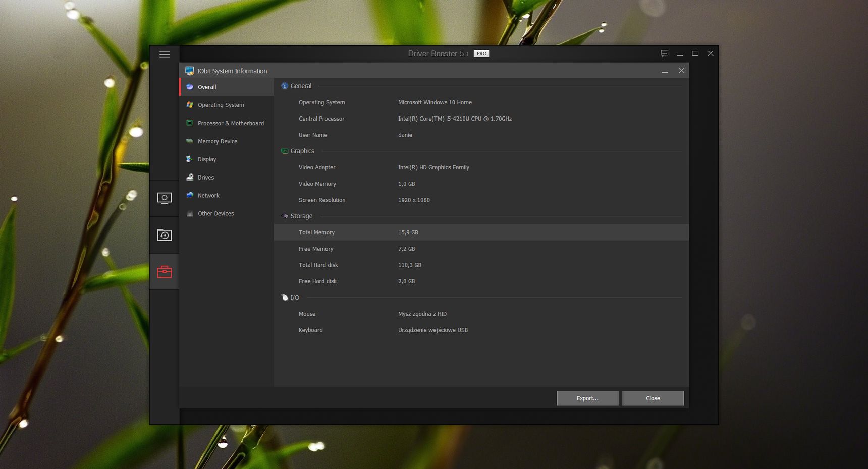Minimize the IObit System Information dialog

(x=665, y=71)
